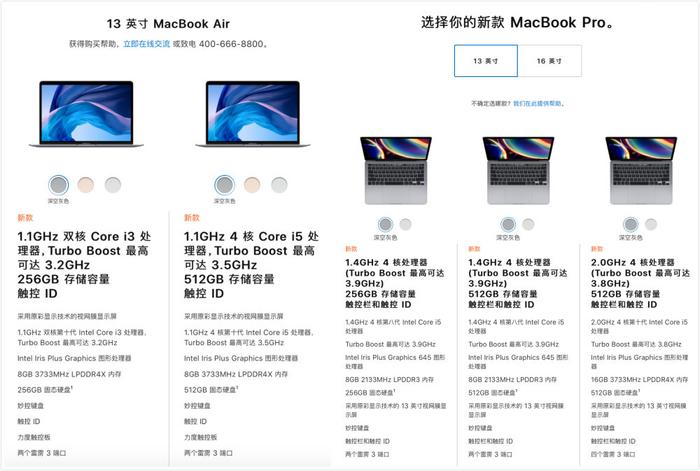Screen dimensions: 700x471
Task: Choose silver for 2.0GHz MacBook Pro
Action: click(651, 224)
